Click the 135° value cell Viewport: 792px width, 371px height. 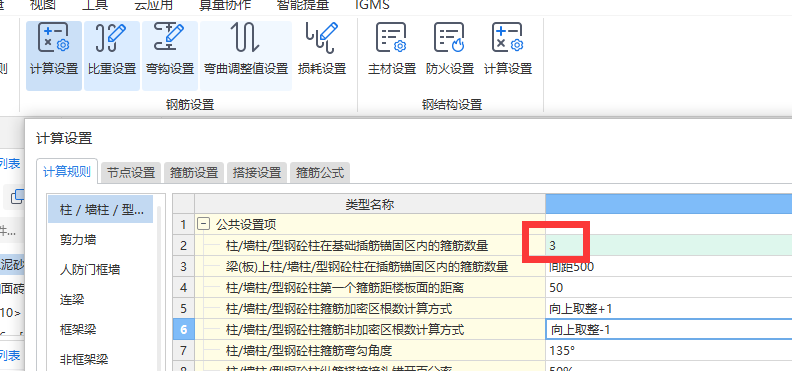coord(668,350)
